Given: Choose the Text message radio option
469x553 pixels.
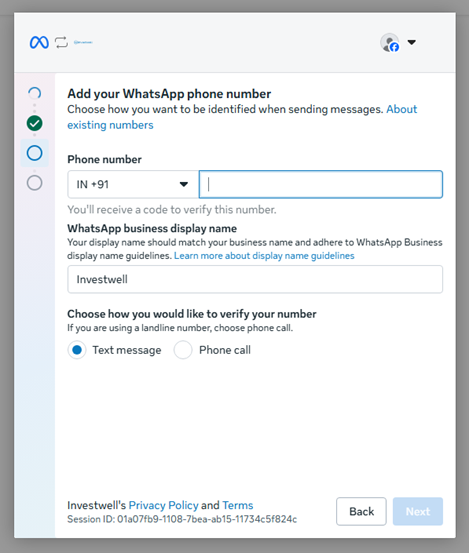Looking at the screenshot, I should [77, 350].
